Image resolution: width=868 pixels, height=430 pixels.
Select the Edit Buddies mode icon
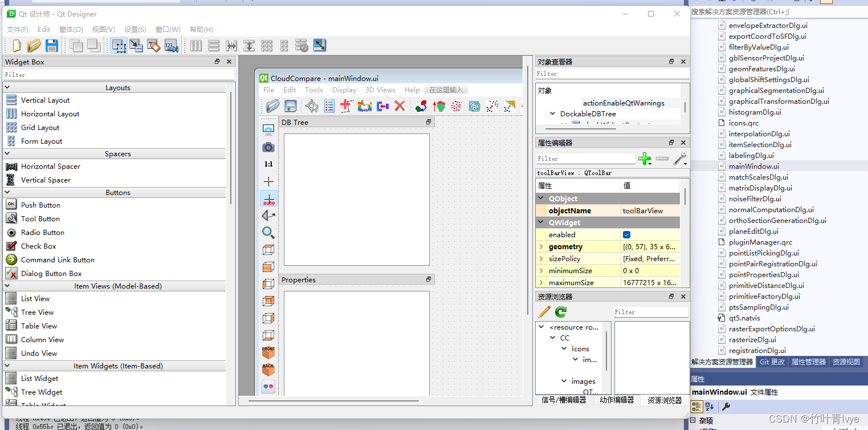tap(154, 46)
